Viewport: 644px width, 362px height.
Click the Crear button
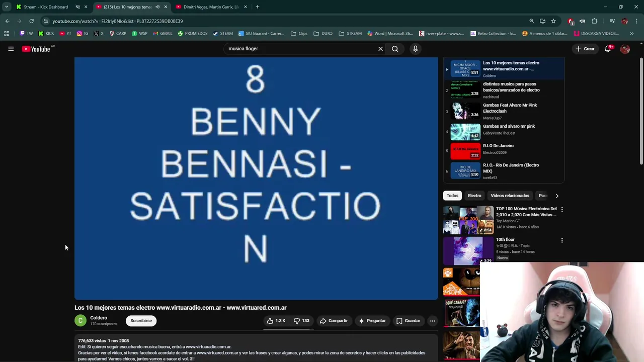point(585,49)
